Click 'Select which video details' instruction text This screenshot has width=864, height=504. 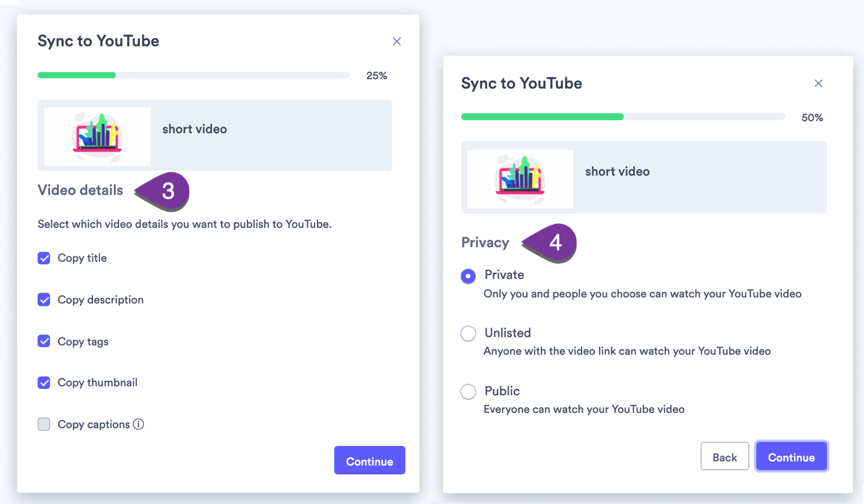[x=184, y=225]
